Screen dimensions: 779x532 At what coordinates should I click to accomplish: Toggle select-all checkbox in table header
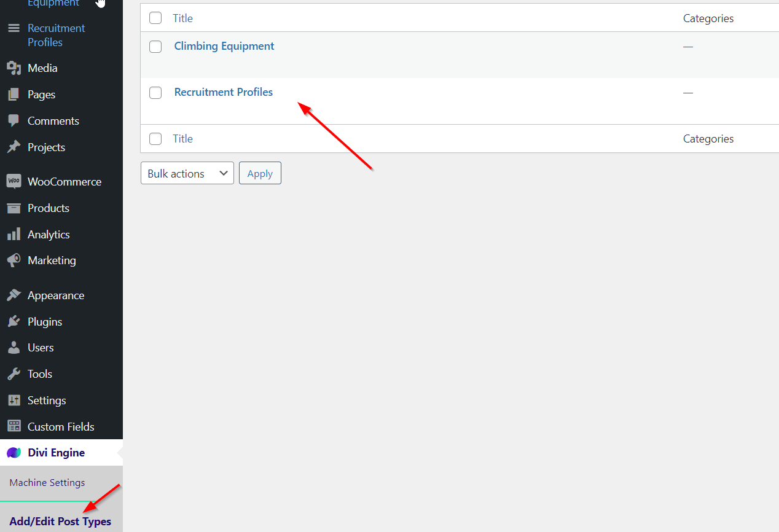155,18
